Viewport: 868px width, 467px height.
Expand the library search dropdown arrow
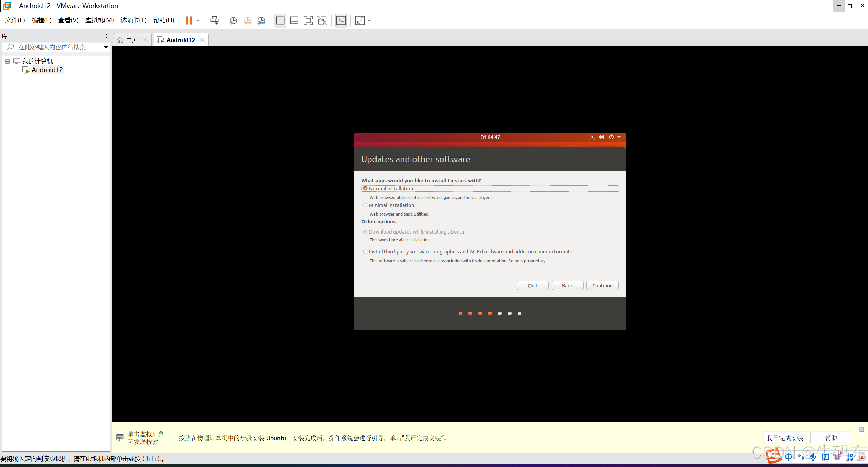105,47
